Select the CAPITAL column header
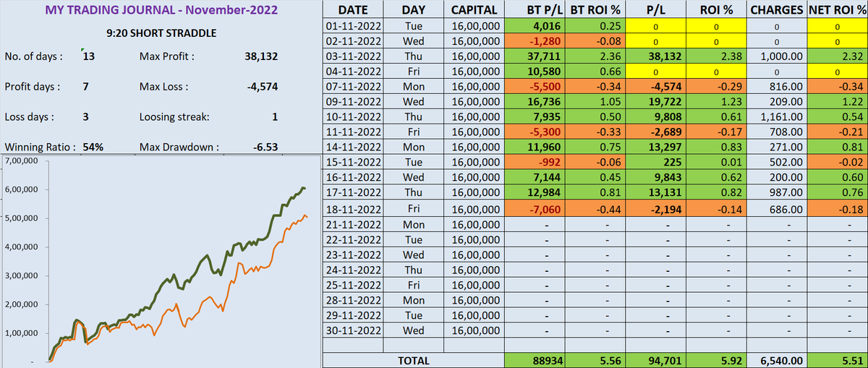The image size is (868, 368). (x=473, y=11)
